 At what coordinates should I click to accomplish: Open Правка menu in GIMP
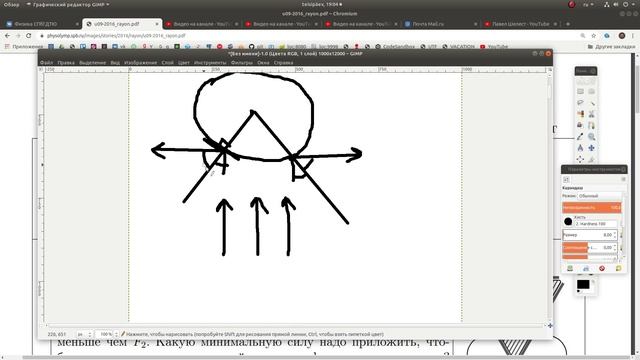point(66,62)
